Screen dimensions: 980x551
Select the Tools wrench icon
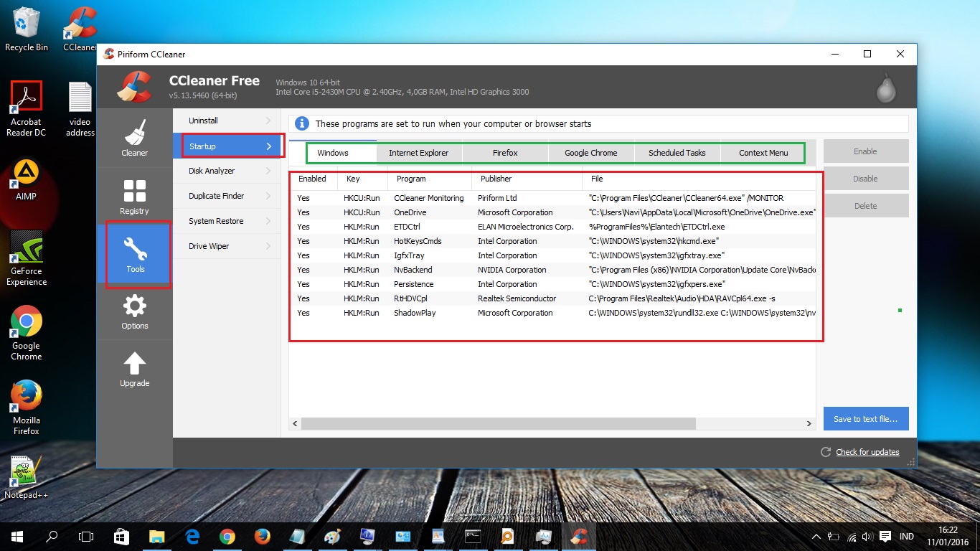(x=136, y=249)
